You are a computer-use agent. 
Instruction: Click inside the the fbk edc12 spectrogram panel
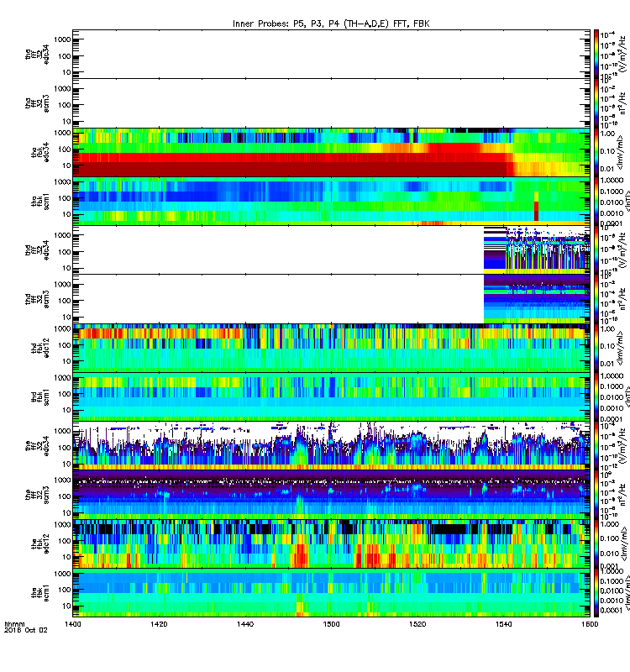point(331,543)
